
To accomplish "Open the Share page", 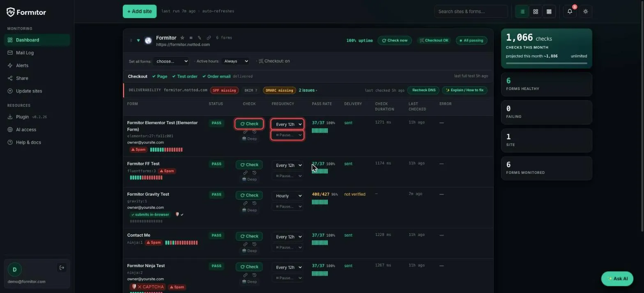I will tap(37, 78).
